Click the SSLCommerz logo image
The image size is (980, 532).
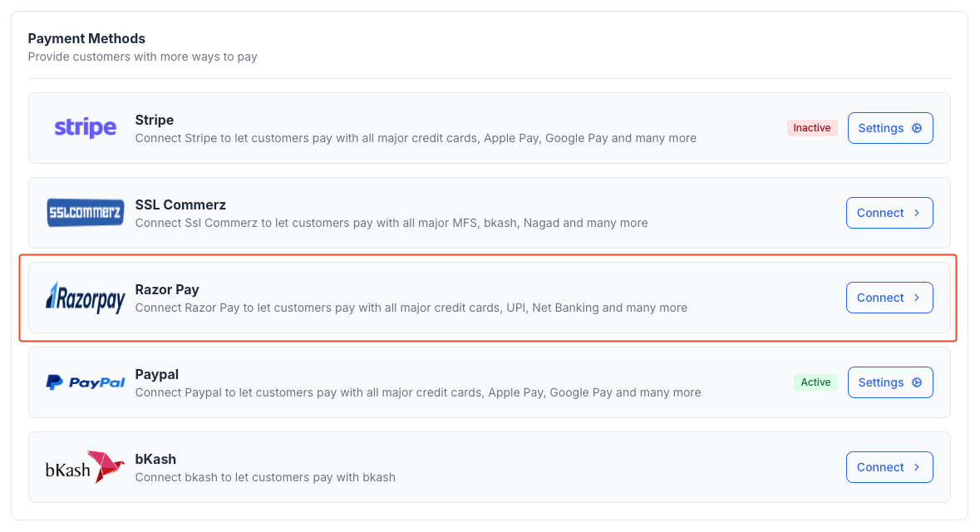(x=85, y=213)
